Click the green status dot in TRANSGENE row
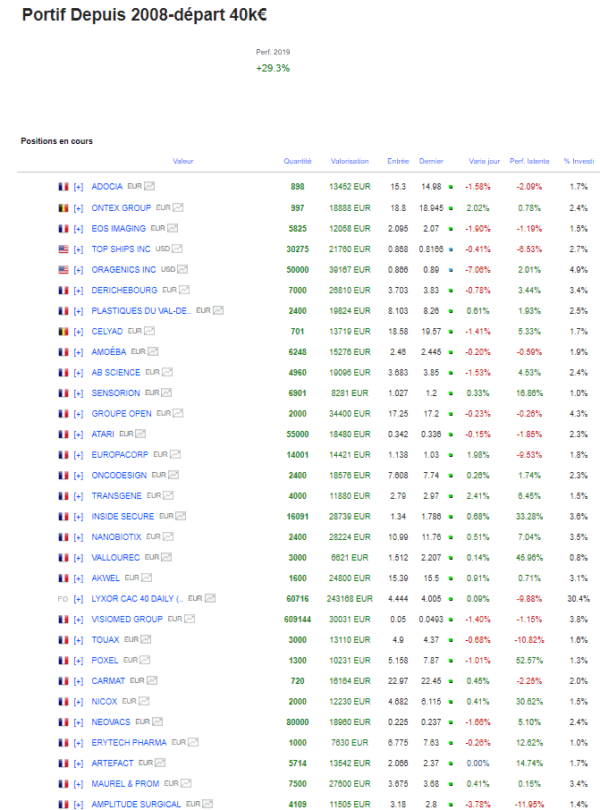Viewport: 600px width, 810px height. tap(451, 496)
